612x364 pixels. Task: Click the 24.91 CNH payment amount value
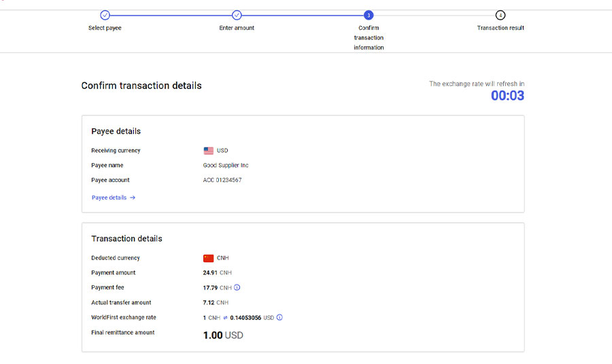217,273
